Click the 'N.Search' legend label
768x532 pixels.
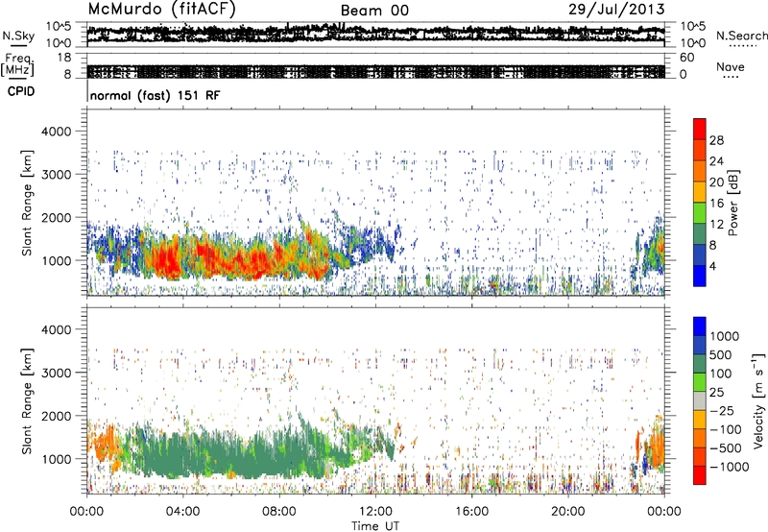[x=741, y=36]
